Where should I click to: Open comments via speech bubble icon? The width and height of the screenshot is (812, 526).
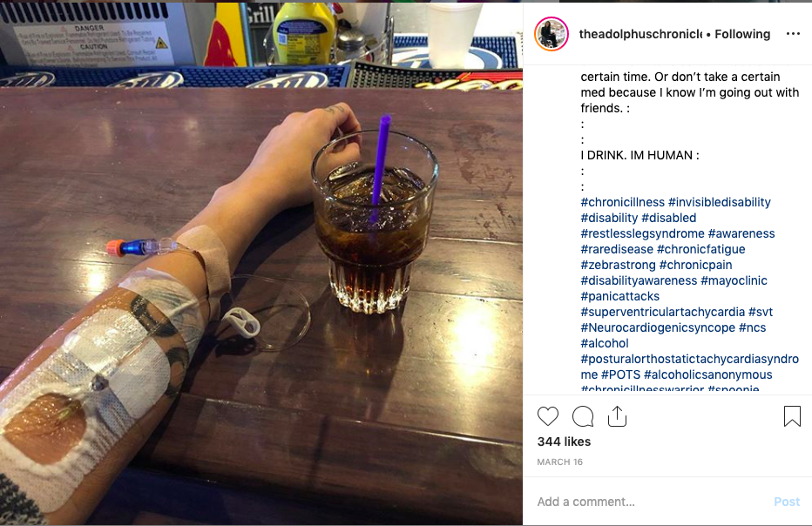tap(583, 416)
